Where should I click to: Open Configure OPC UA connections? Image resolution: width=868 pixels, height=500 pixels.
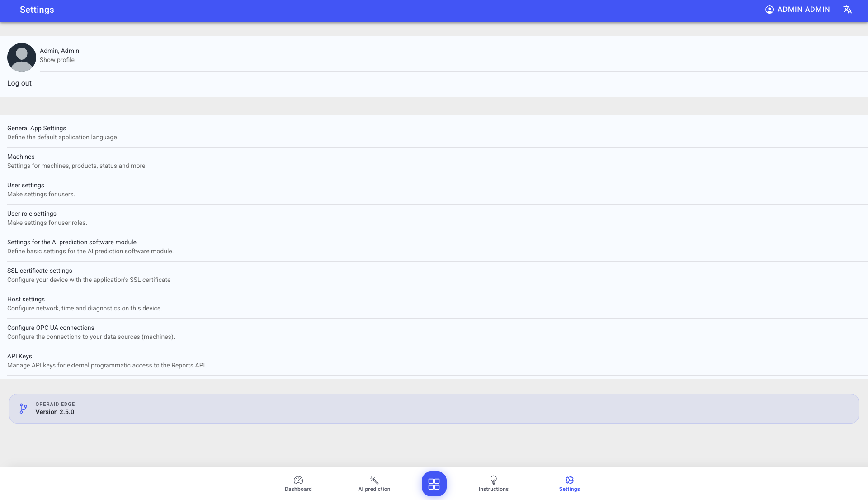[434, 333]
